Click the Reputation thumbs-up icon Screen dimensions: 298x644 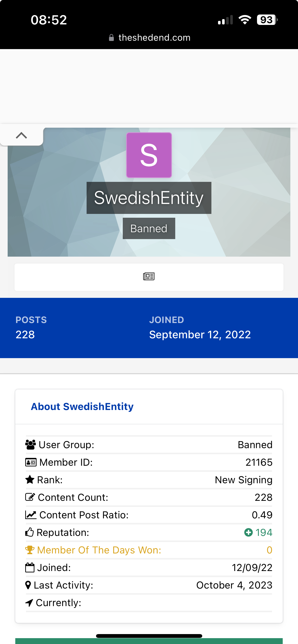(30, 532)
